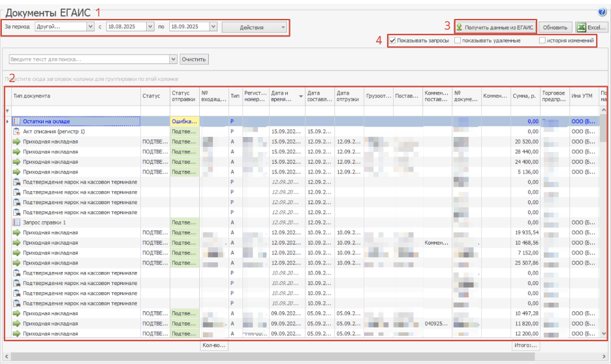
Task: Open the end date 18.09.2025 calendar dropdown
Action: click(x=213, y=27)
